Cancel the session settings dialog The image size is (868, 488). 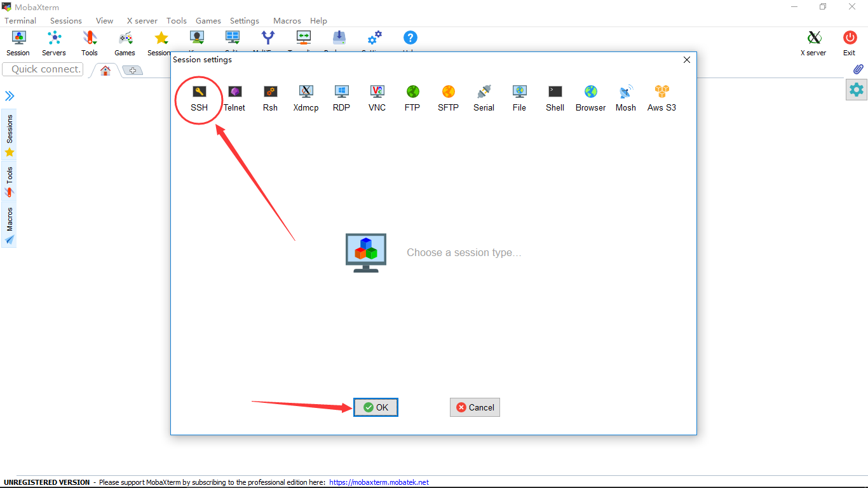(x=475, y=407)
